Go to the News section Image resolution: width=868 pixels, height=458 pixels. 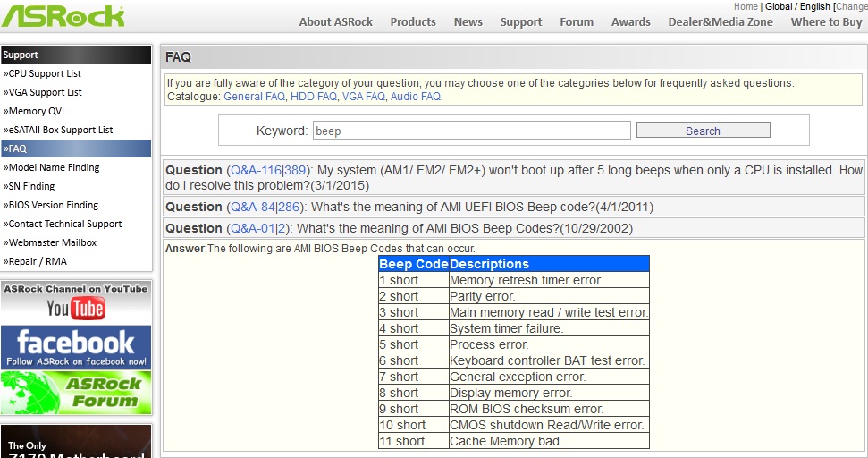pyautogui.click(x=468, y=22)
